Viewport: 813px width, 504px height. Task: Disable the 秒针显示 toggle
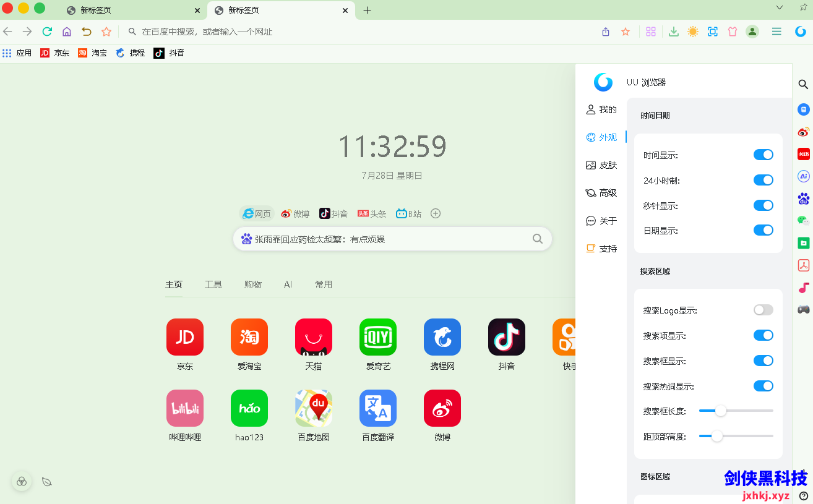coord(764,205)
